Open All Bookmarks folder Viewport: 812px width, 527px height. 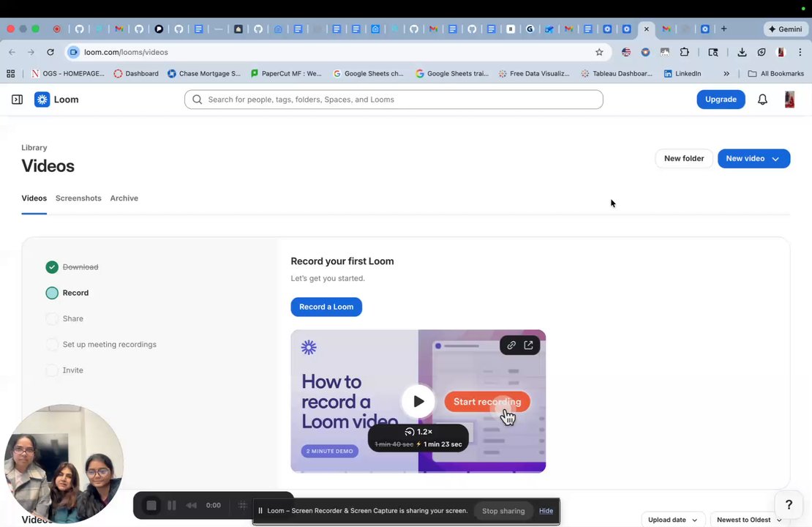(775, 74)
